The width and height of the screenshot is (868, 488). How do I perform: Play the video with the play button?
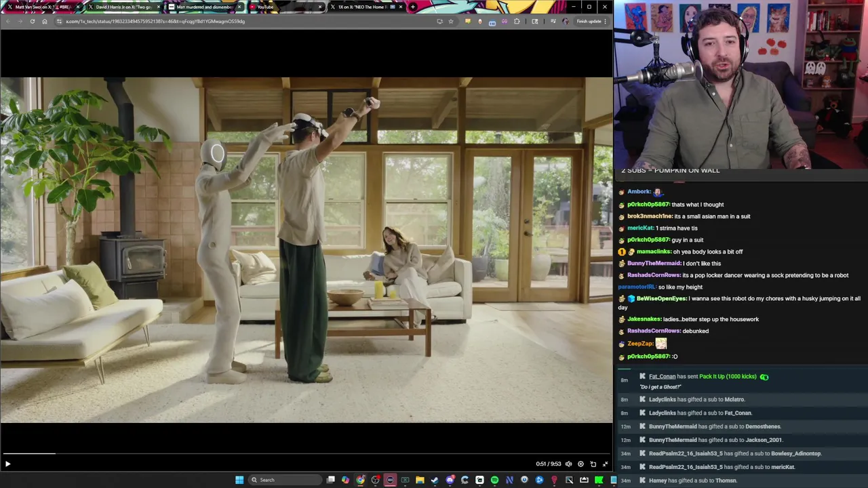click(x=7, y=464)
